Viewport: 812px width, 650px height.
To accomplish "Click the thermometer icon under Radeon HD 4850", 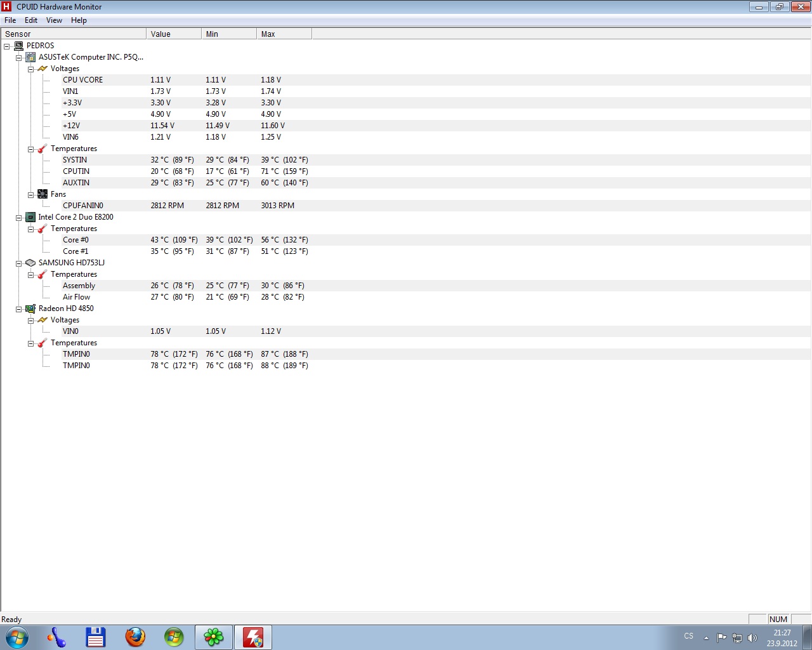I will pyautogui.click(x=43, y=343).
